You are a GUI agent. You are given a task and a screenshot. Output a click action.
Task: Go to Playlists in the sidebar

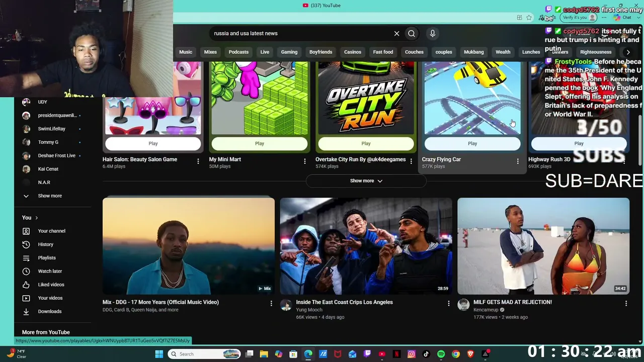(x=47, y=258)
